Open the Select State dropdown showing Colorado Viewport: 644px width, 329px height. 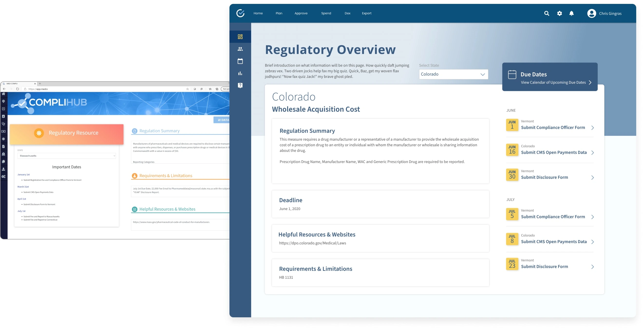click(x=453, y=74)
